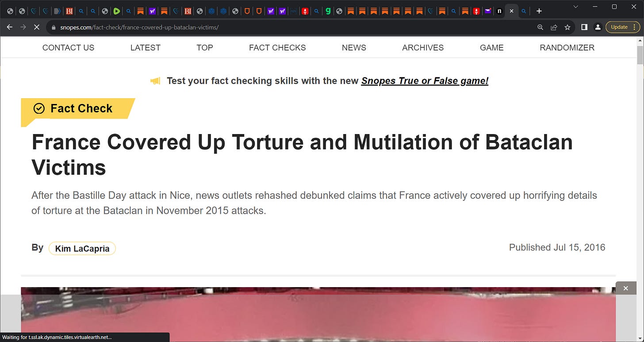Click the snopes.com address bar
Image resolution: width=644 pixels, height=342 pixels.
tap(292, 27)
